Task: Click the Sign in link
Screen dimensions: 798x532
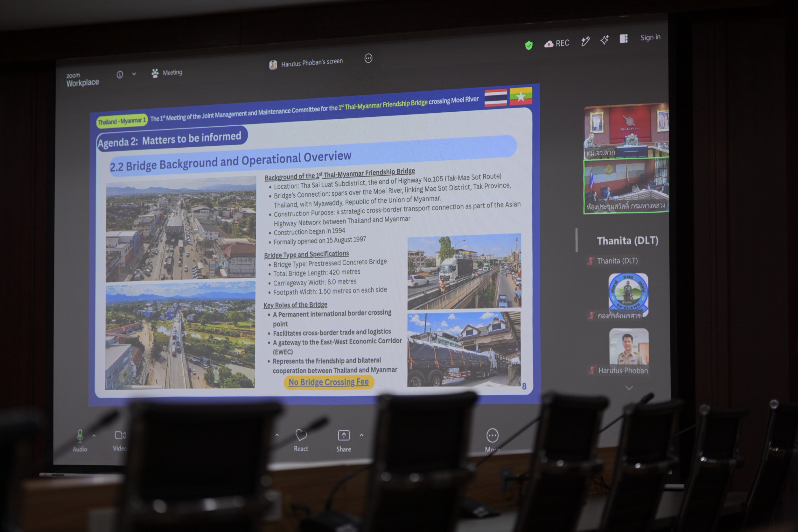Action: pyautogui.click(x=650, y=37)
